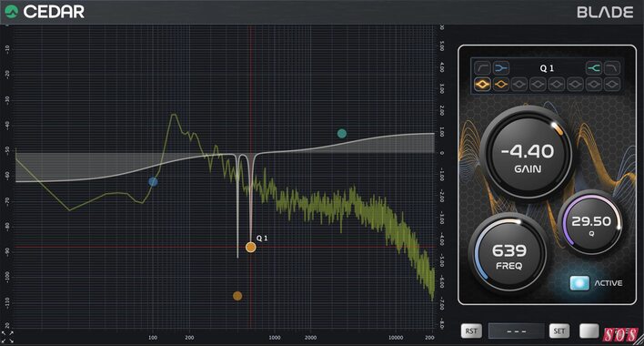
Task: Click the blue low-shelf node on graph
Action: click(153, 181)
